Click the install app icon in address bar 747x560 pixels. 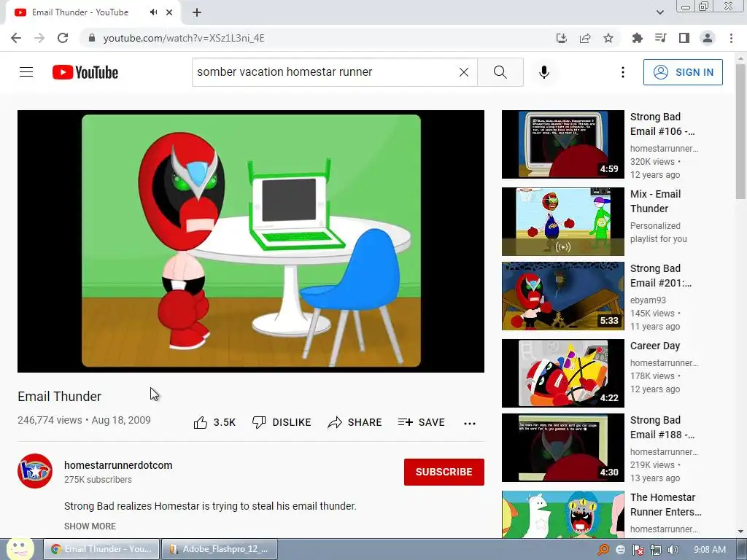point(562,38)
